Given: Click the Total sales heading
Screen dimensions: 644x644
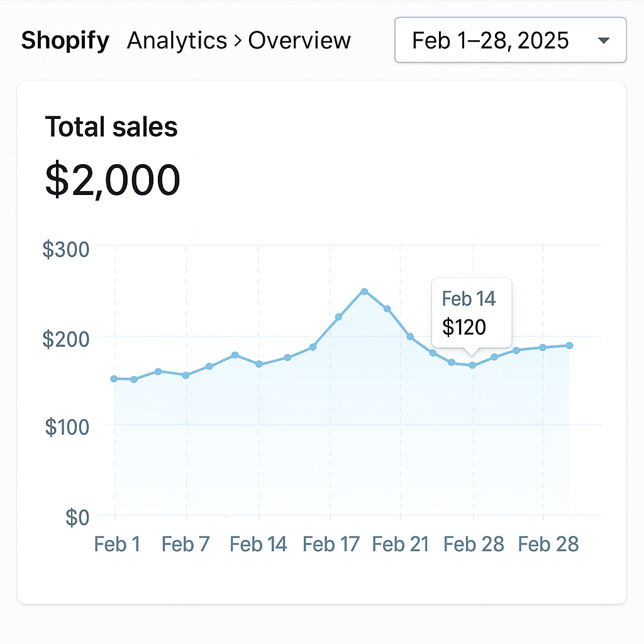Looking at the screenshot, I should pos(111,127).
